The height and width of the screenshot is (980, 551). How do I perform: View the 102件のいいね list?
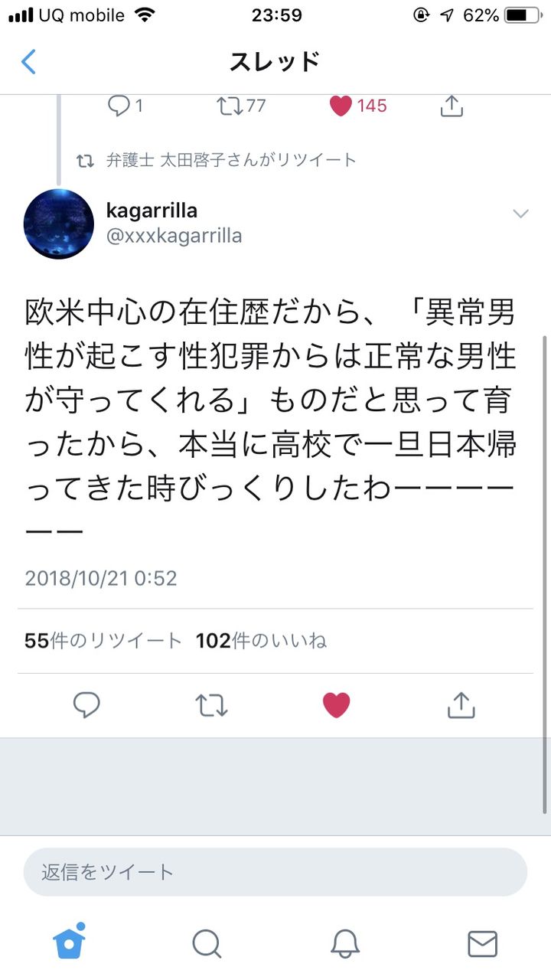[261, 641]
